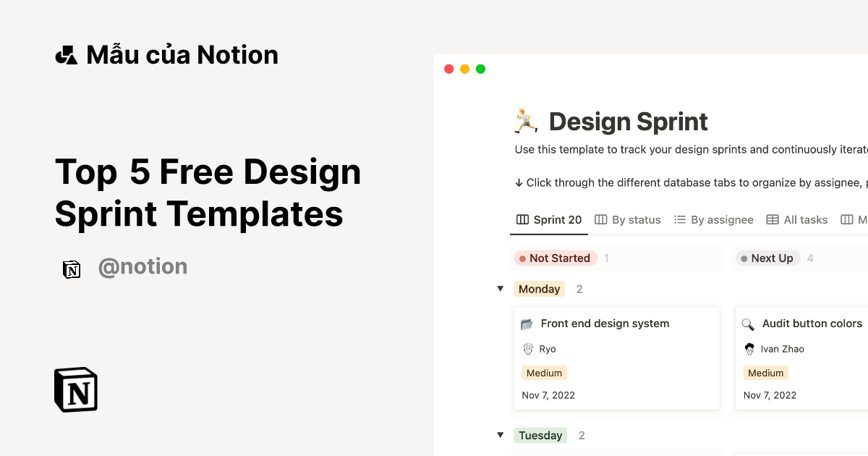This screenshot has height=456, width=868.
Task: Collapse the Monday group
Action: tap(501, 288)
